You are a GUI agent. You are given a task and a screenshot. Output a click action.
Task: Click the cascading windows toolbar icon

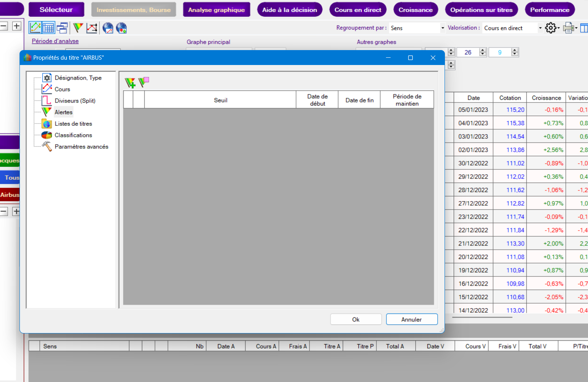62,28
